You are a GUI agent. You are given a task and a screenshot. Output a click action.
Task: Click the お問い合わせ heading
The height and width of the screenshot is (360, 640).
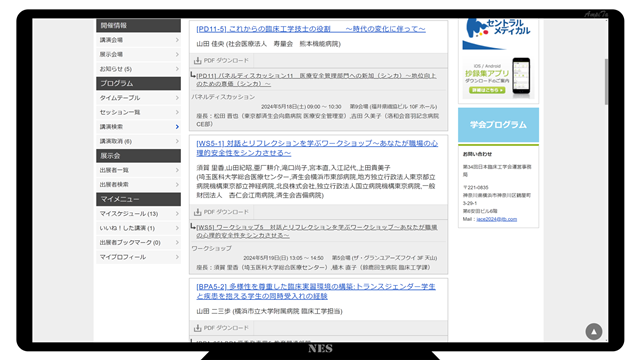[x=477, y=154]
